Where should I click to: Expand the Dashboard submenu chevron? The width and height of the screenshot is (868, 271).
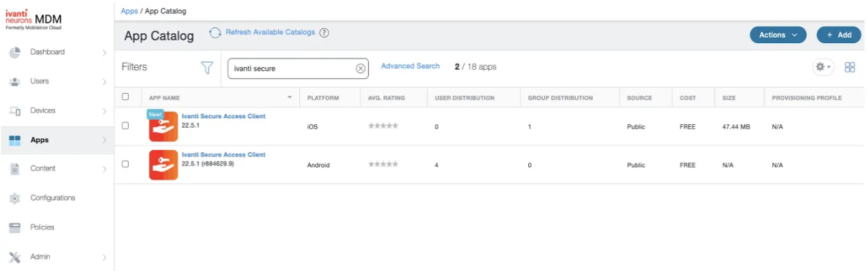coord(104,52)
